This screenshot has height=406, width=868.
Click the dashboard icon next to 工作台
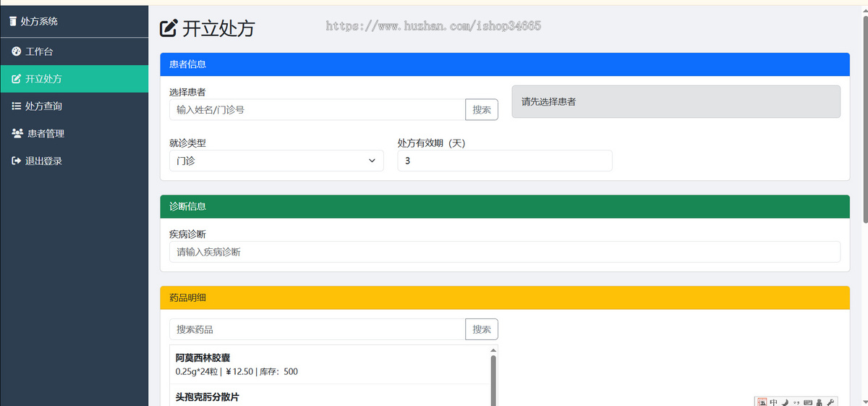[17, 51]
